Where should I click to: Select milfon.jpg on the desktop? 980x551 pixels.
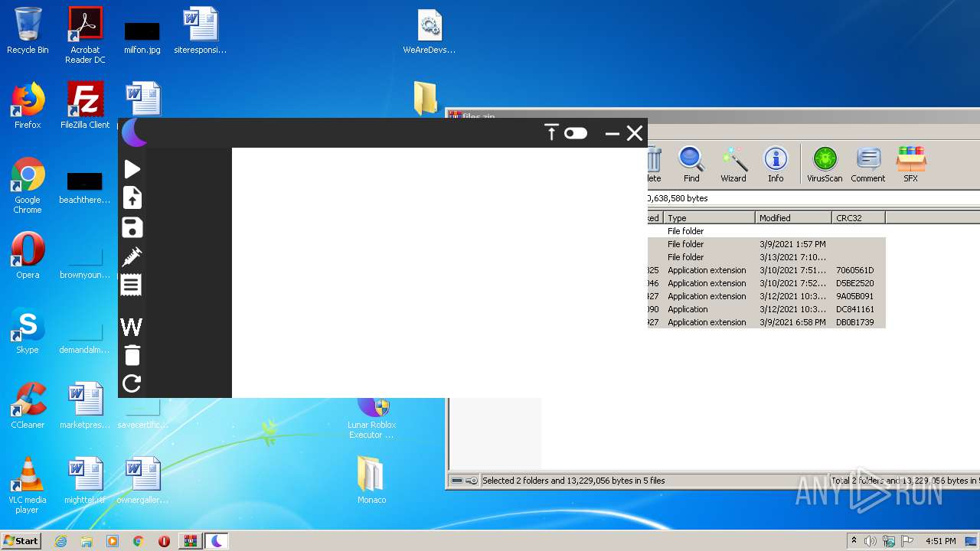click(x=142, y=37)
